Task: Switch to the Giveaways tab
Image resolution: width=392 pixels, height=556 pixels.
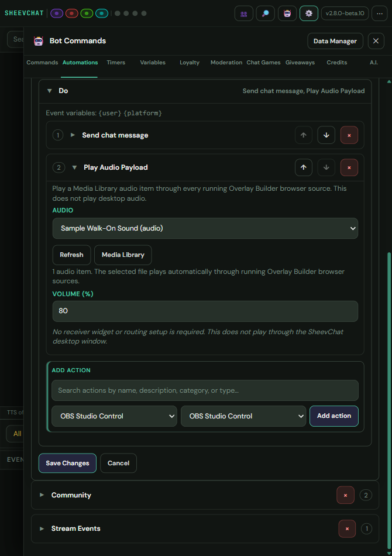Action: click(300, 63)
